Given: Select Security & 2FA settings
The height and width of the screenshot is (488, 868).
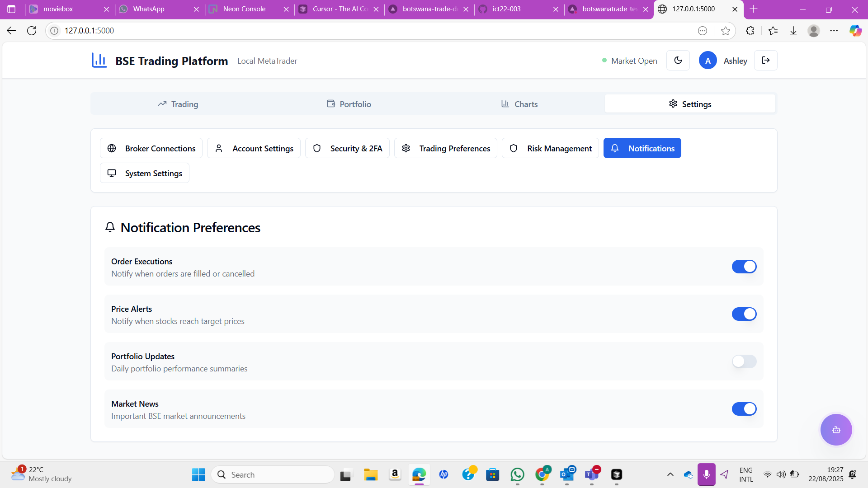Looking at the screenshot, I should 347,148.
